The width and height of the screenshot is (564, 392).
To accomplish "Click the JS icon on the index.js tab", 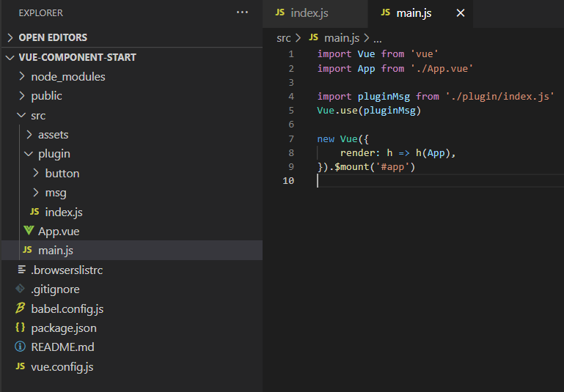I will click(280, 12).
